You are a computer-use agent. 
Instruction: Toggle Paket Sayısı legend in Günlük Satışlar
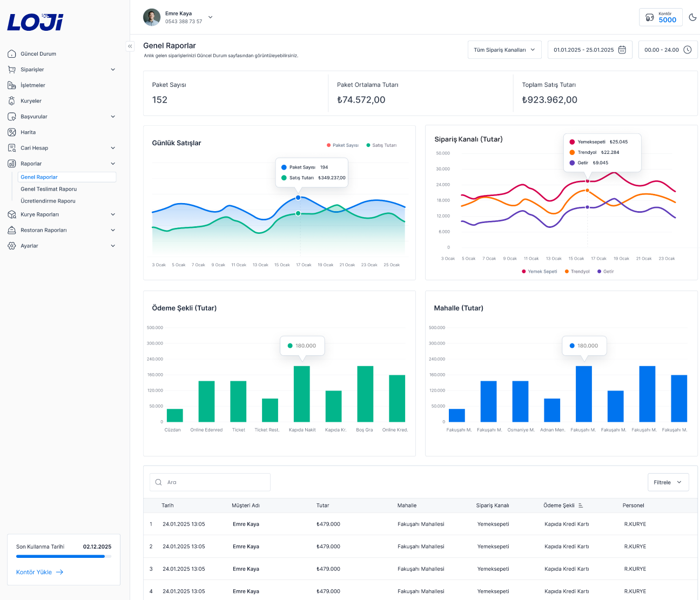click(x=342, y=145)
